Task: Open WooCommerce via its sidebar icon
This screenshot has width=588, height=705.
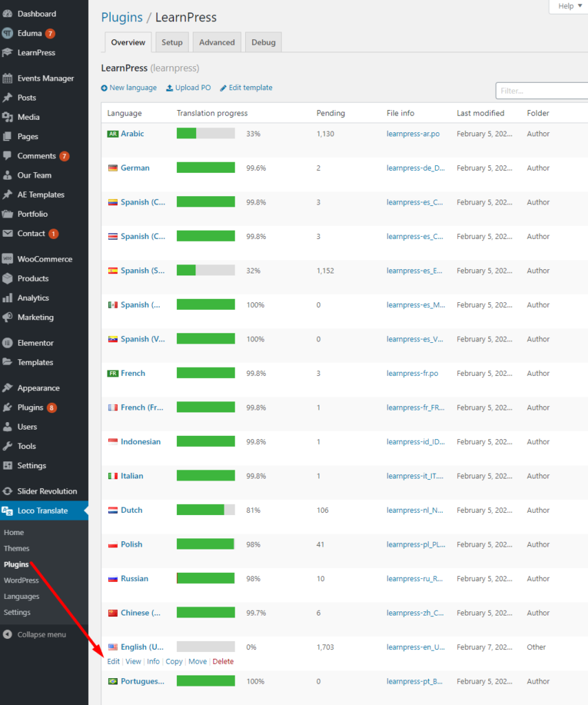Action: pos(8,259)
